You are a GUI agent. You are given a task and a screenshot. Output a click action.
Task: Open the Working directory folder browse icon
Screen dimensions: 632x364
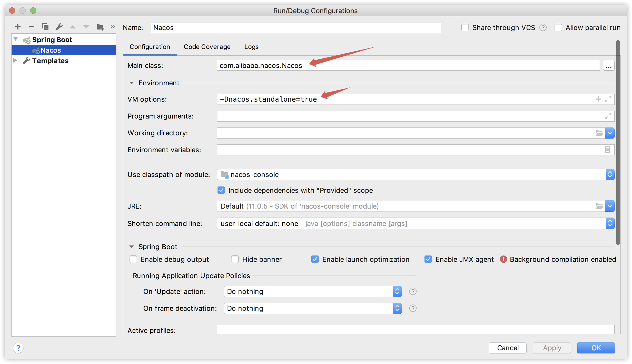pos(599,133)
